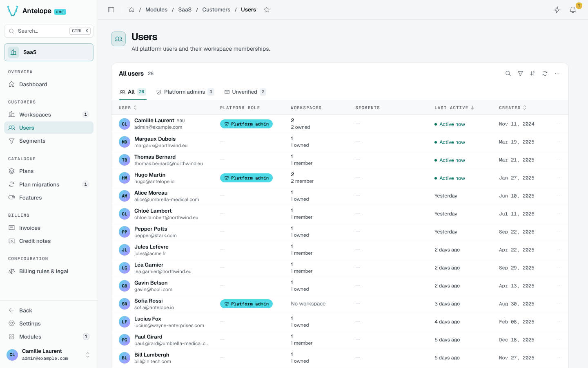Image resolution: width=588 pixels, height=368 pixels.
Task: Open Workspaces in sidebar
Action: [49, 114]
